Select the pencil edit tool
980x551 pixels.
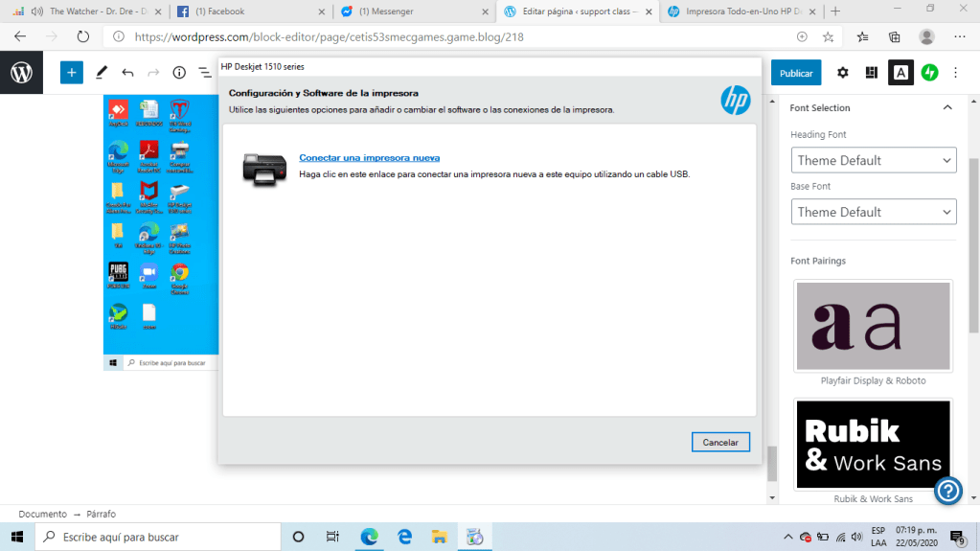click(x=102, y=73)
